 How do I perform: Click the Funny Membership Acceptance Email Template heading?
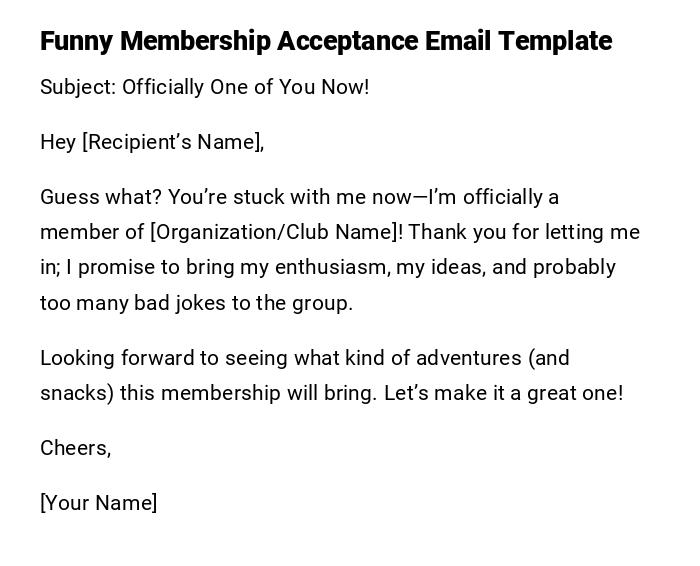pyautogui.click(x=326, y=41)
